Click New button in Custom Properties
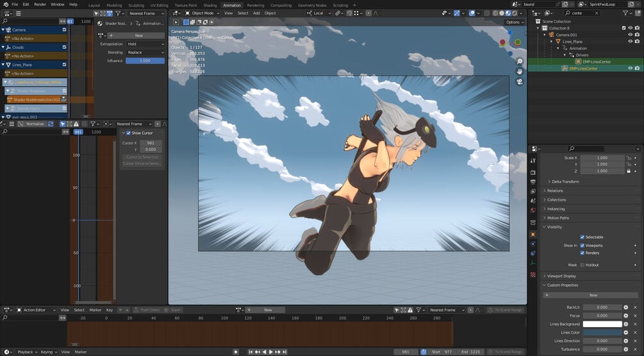Image resolution: width=644 pixels, height=356 pixels. tap(590, 295)
